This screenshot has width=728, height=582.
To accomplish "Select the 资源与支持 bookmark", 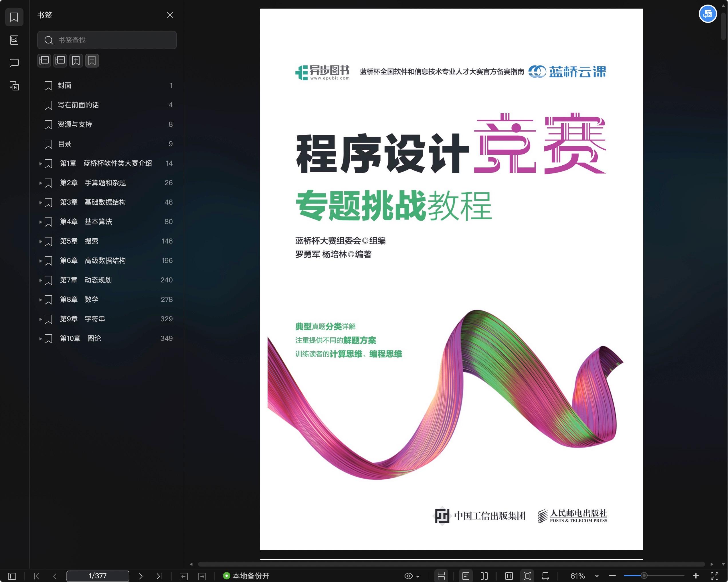I will [x=107, y=124].
